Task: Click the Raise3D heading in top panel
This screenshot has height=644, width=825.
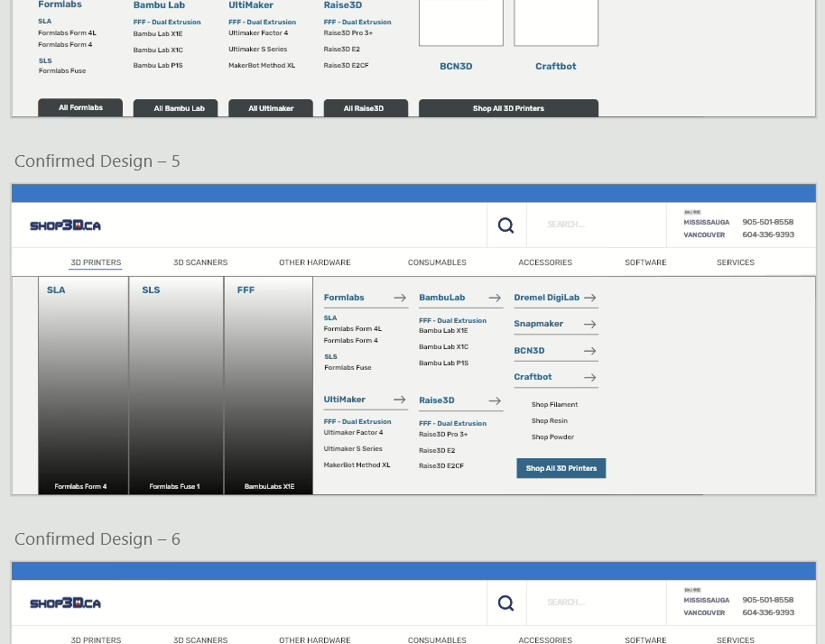Action: pos(342,5)
